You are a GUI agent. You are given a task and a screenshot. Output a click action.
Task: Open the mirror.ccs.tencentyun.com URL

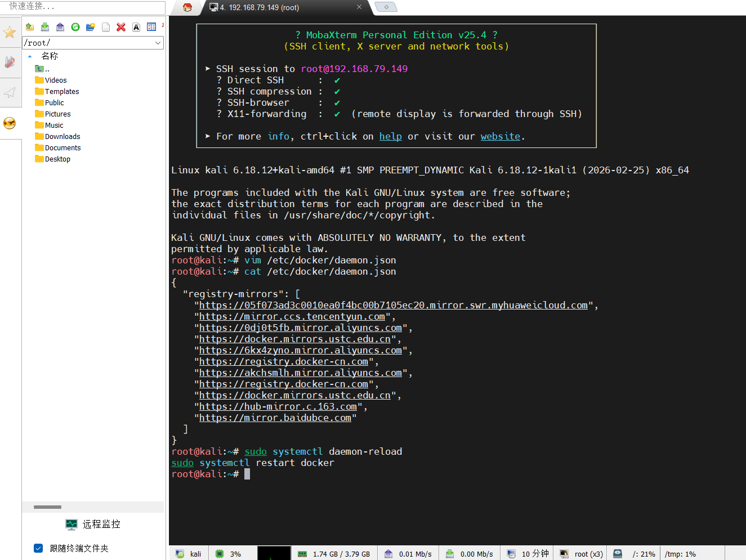click(x=292, y=316)
